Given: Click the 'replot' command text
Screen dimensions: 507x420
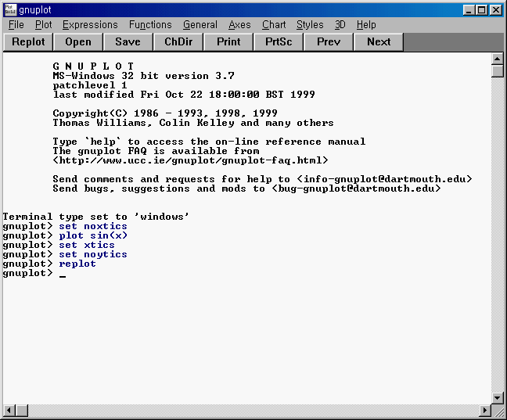Looking at the screenshot, I should tap(77, 264).
